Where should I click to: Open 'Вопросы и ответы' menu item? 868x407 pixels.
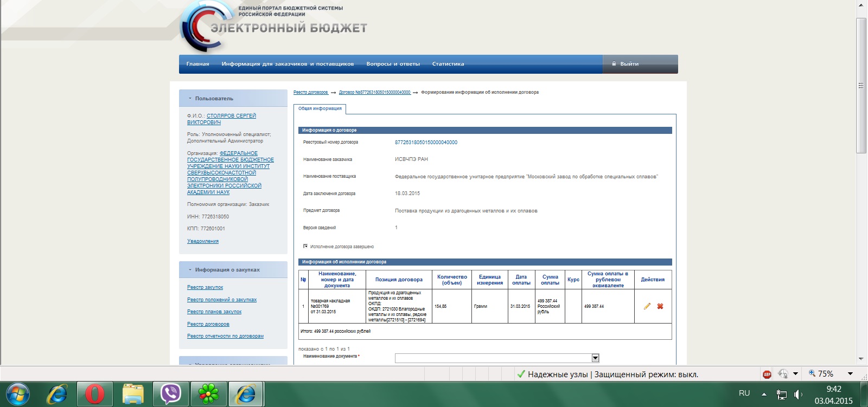click(x=393, y=64)
